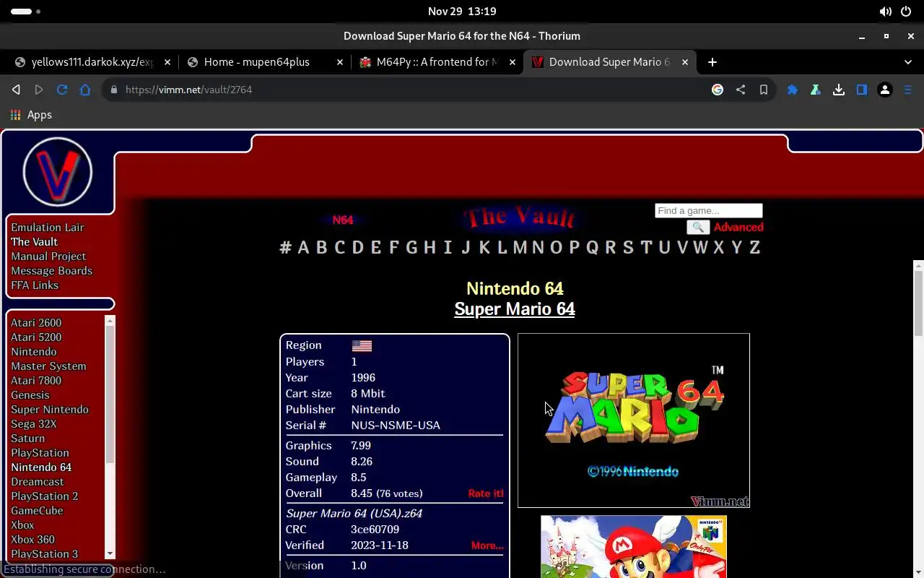Switch to the Home - mupen64plus tab
The width and height of the screenshot is (924, 578).
[264, 62]
